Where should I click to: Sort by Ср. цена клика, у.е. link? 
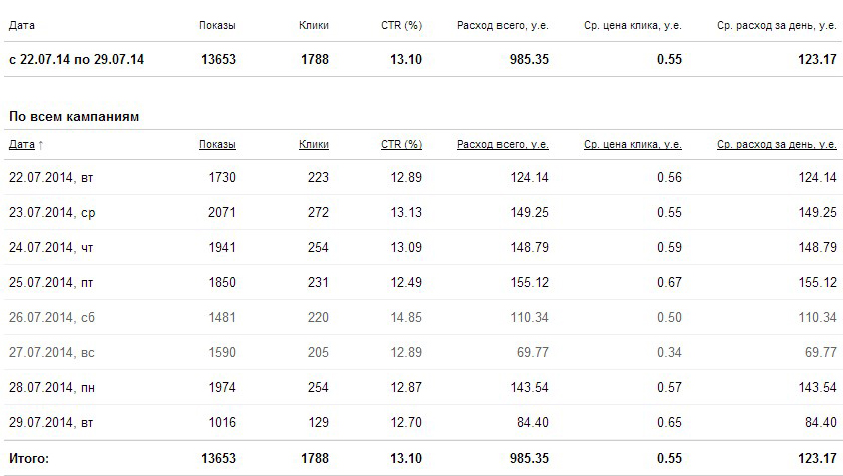633,145
